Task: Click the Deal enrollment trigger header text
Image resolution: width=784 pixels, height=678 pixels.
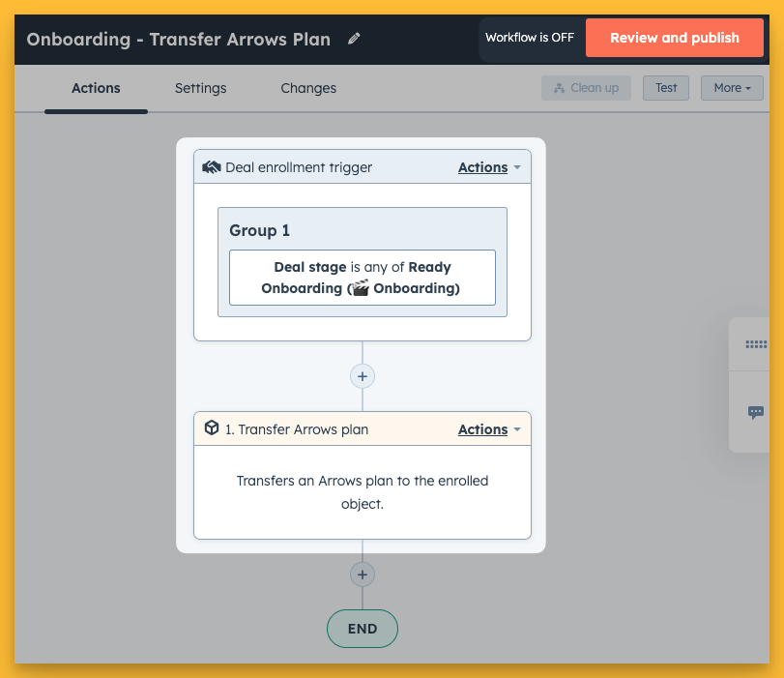Action: pyautogui.click(x=299, y=167)
